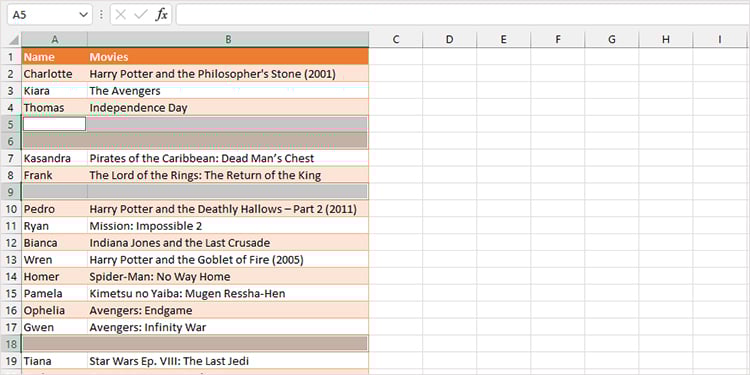Click inside the formula bar input

click(462, 15)
